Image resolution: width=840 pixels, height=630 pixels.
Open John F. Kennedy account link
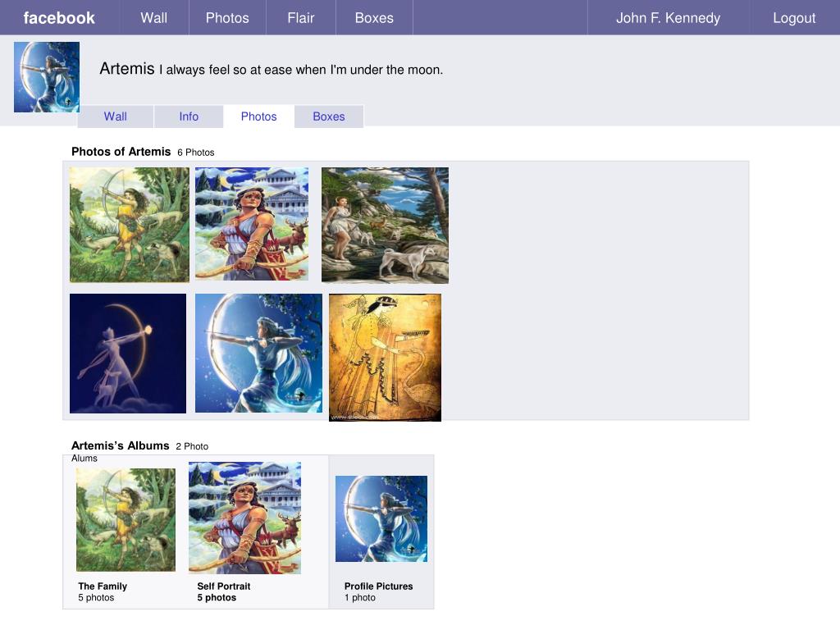pos(668,18)
